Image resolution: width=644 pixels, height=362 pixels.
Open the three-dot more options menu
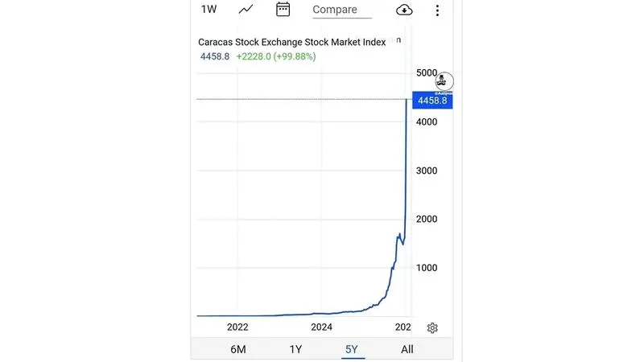(437, 10)
